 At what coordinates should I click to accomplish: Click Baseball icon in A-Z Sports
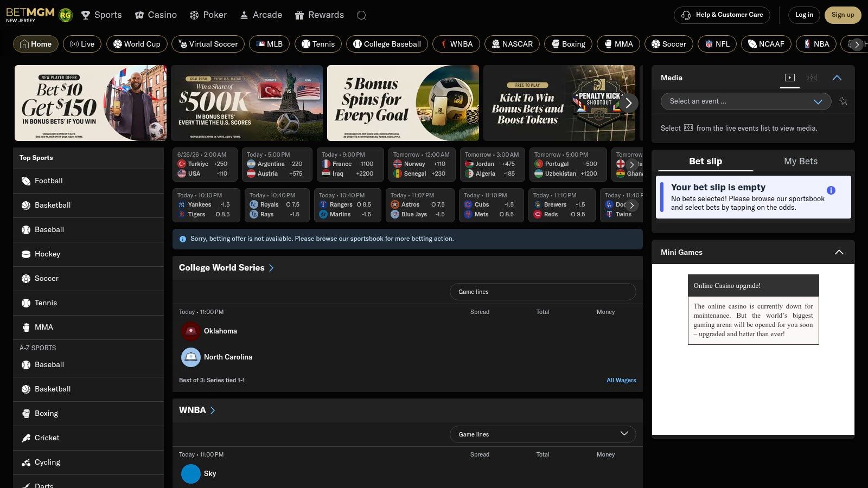click(x=25, y=365)
